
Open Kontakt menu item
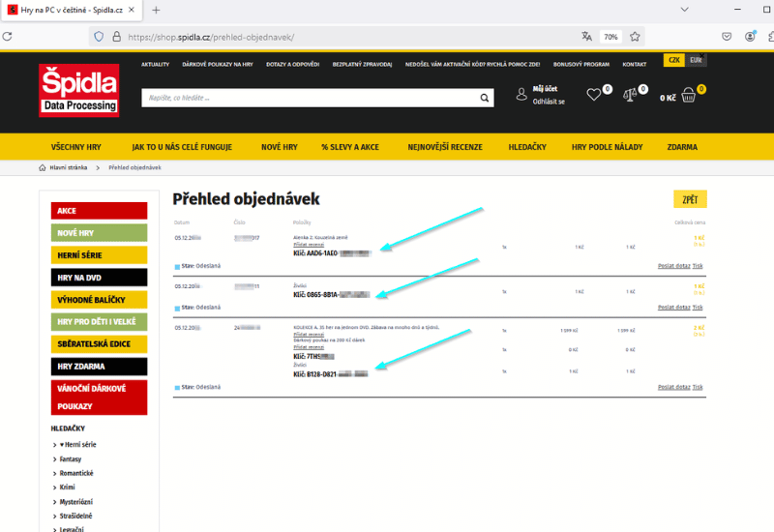(635, 64)
